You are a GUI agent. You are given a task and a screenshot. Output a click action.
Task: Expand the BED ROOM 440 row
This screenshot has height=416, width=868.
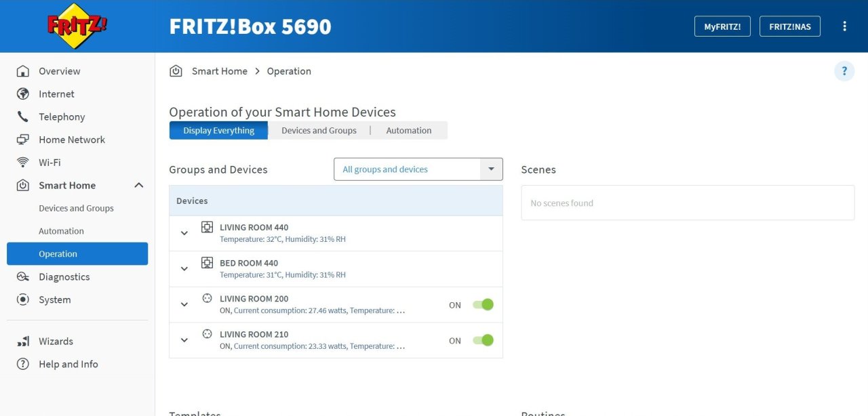coord(184,269)
